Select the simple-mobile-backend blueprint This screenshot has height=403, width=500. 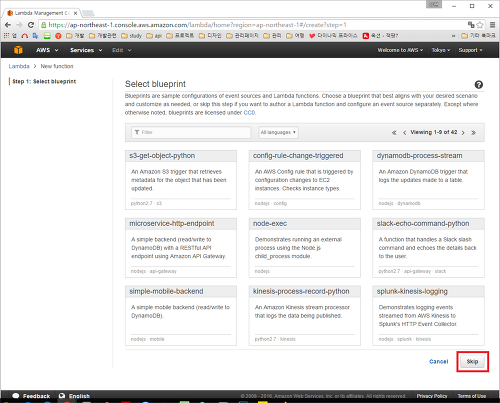pos(181,315)
